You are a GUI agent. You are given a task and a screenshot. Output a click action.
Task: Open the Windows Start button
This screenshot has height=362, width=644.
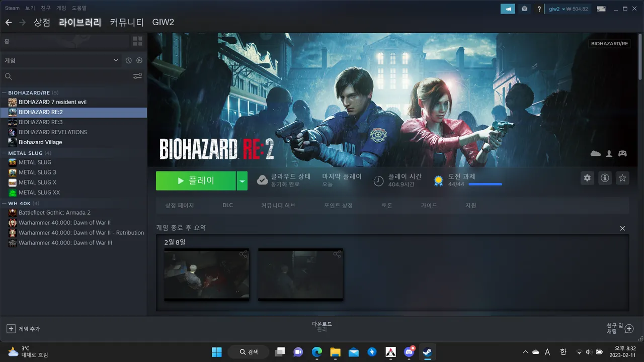click(x=217, y=352)
